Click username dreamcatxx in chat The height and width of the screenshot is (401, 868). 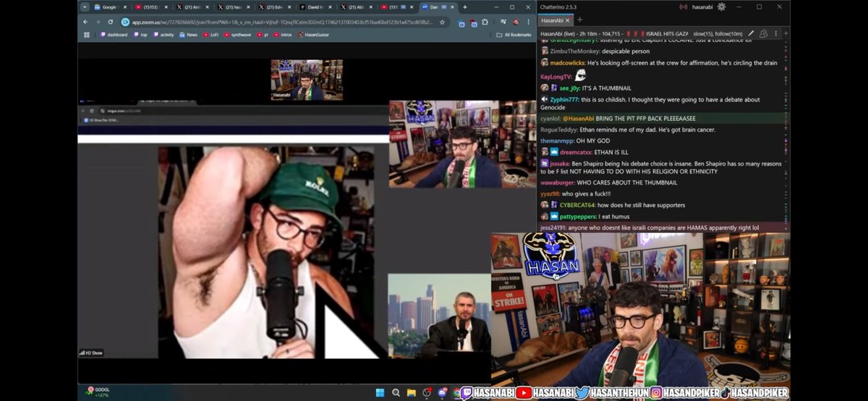tap(575, 152)
